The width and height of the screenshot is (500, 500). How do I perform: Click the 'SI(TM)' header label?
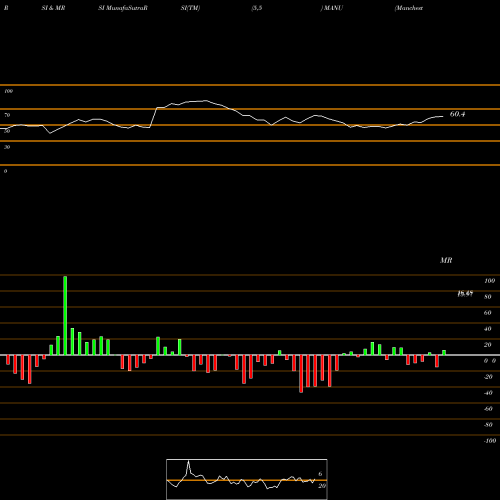coord(190,8)
